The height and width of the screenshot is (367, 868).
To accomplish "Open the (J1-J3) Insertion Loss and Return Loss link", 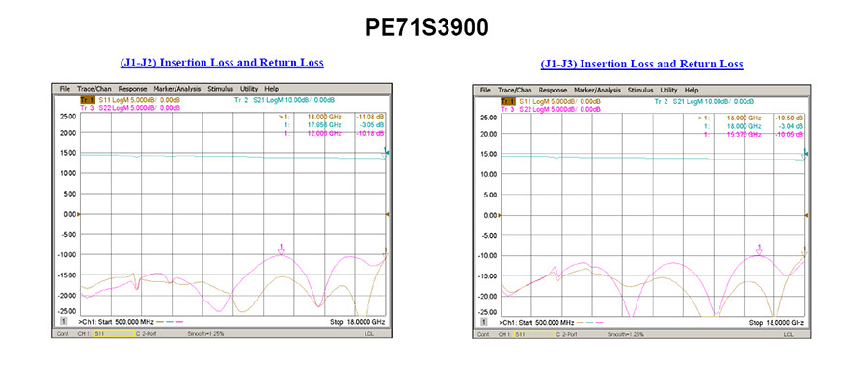I will 641,64.
